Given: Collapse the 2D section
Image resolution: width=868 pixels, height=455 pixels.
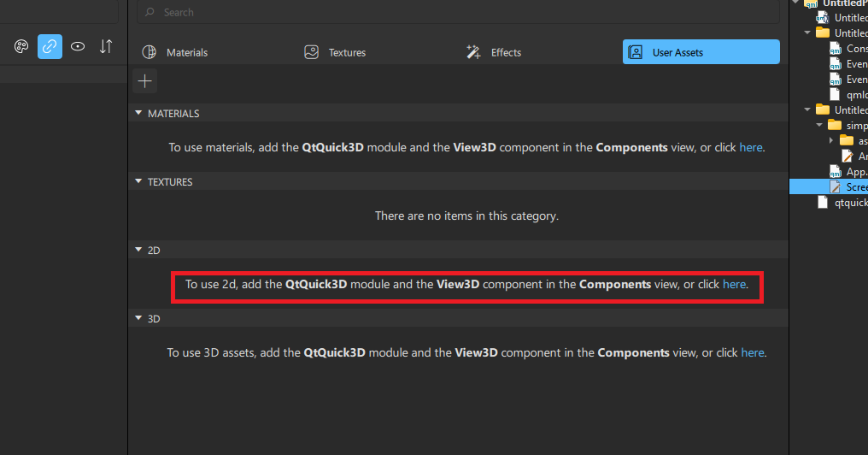Looking at the screenshot, I should point(139,251).
